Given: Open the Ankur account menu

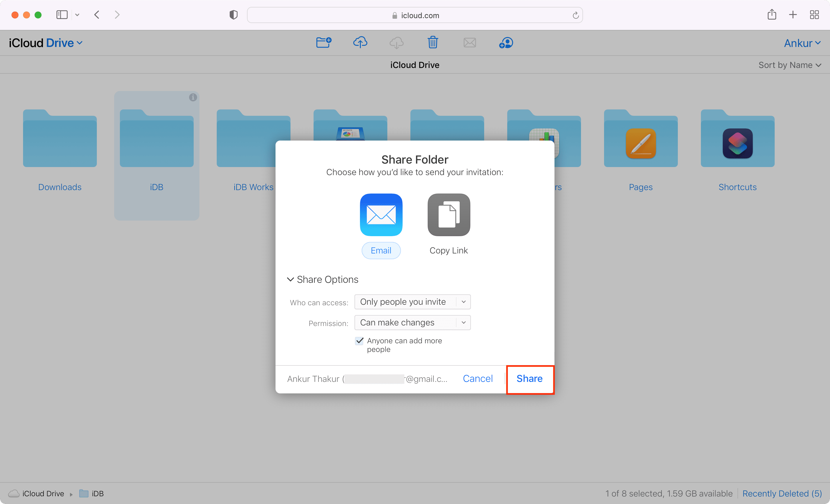Looking at the screenshot, I should (802, 43).
